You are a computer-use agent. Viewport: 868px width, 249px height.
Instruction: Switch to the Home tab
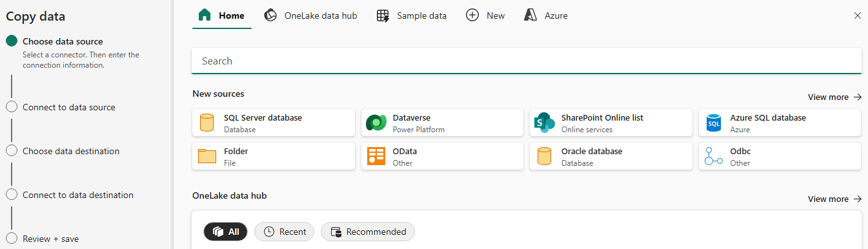(222, 15)
